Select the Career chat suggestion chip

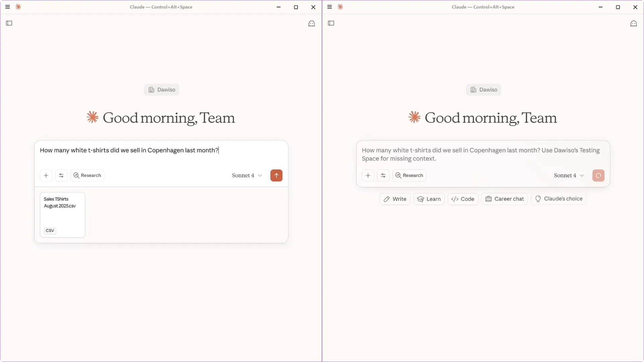(x=505, y=199)
